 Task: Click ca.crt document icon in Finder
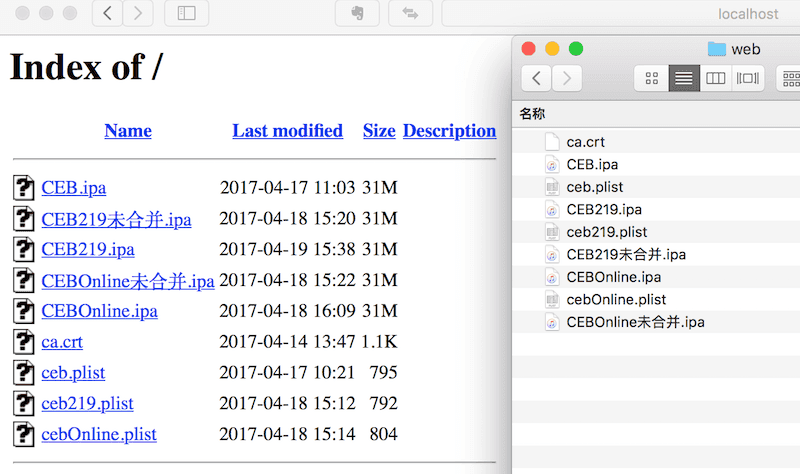coord(552,142)
